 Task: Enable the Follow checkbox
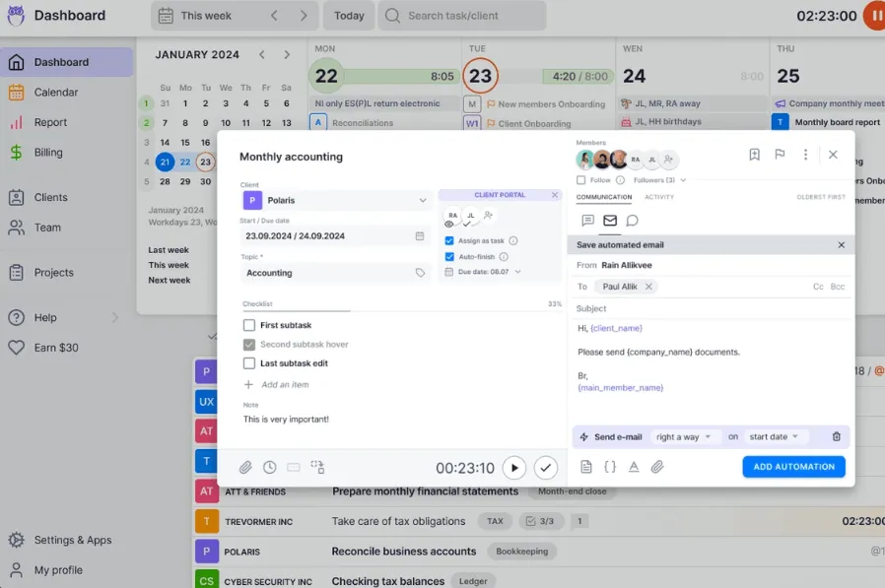[x=580, y=180]
